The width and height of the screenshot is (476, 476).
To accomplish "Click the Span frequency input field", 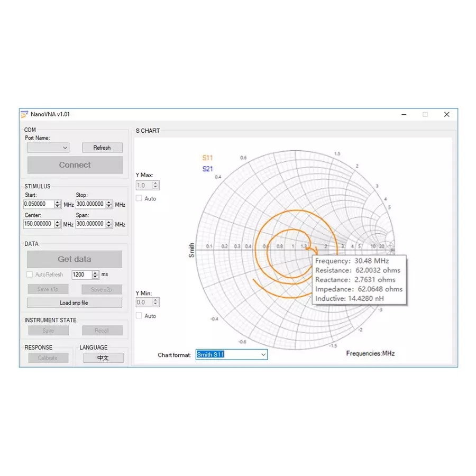I will point(90,224).
